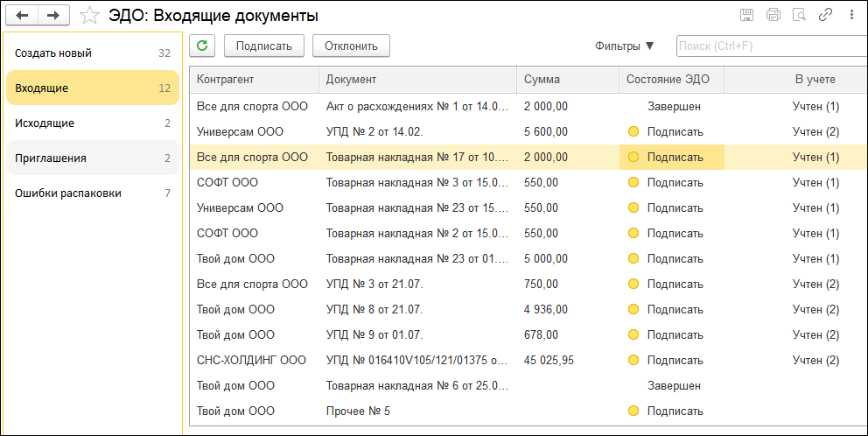Click the back navigation arrow
The image size is (868, 436).
click(22, 16)
